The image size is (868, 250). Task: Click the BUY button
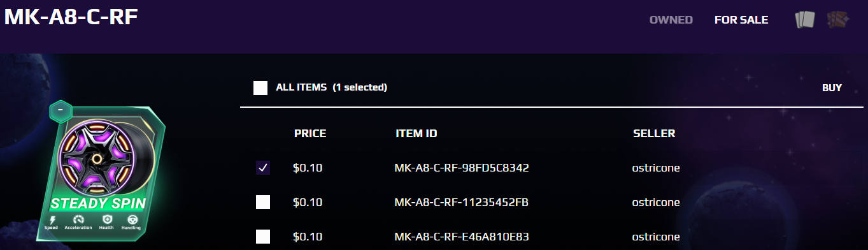(x=832, y=87)
